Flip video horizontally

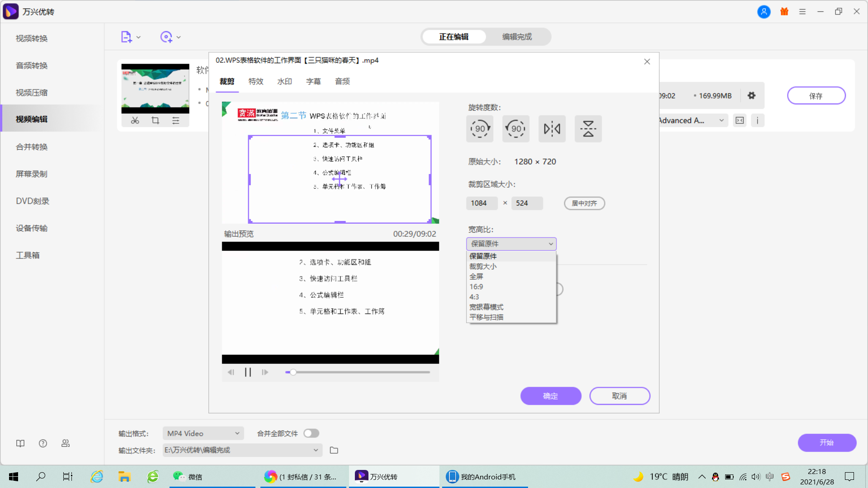pos(552,129)
